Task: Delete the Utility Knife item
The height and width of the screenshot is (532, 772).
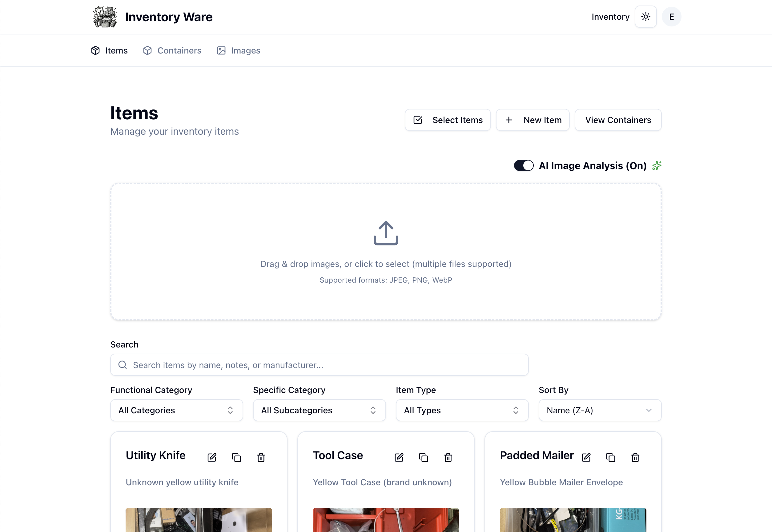Action: 261,457
